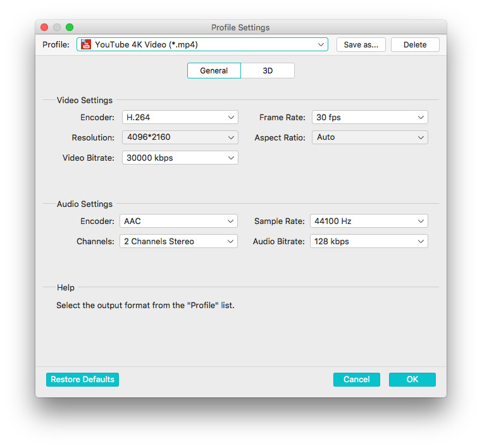Image resolution: width=482 pixels, height=448 pixels.
Task: Click the Save as... button
Action: [x=361, y=44]
